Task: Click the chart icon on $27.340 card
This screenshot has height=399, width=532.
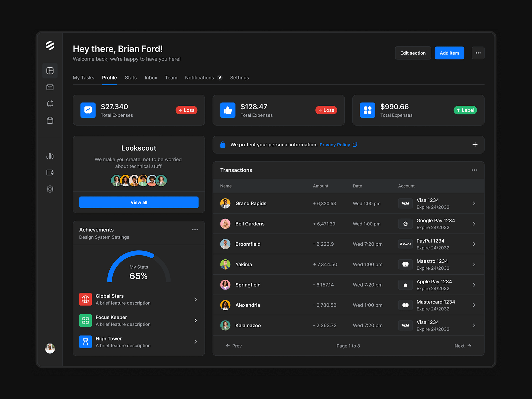Action: click(88, 110)
